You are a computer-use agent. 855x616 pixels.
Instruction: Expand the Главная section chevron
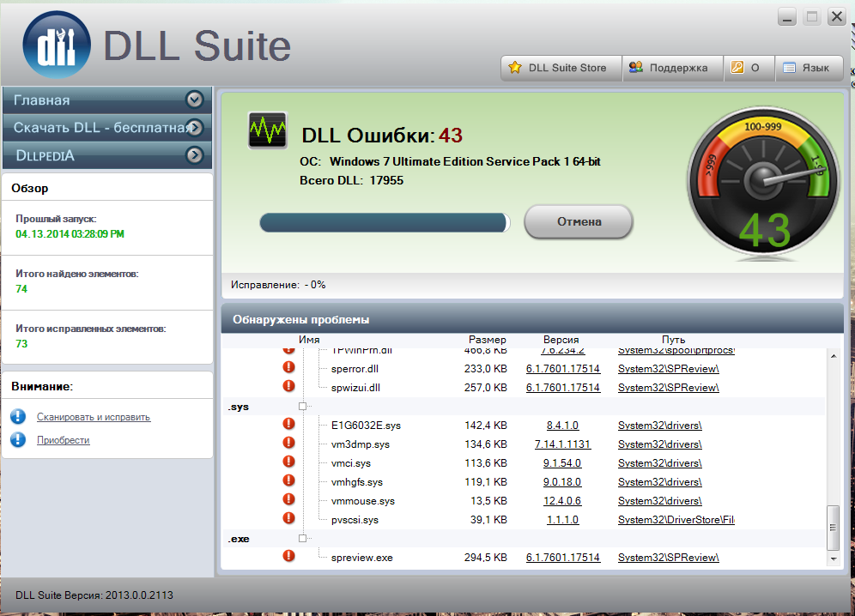click(195, 100)
